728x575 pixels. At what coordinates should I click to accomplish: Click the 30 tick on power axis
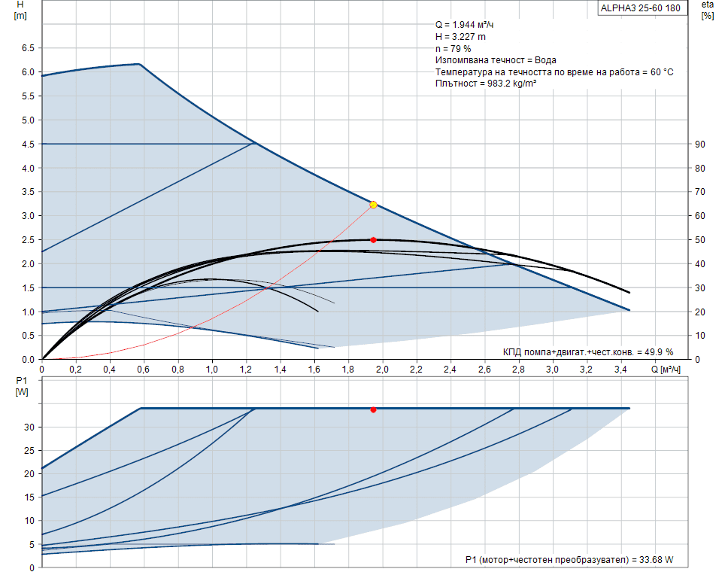pyautogui.click(x=30, y=427)
